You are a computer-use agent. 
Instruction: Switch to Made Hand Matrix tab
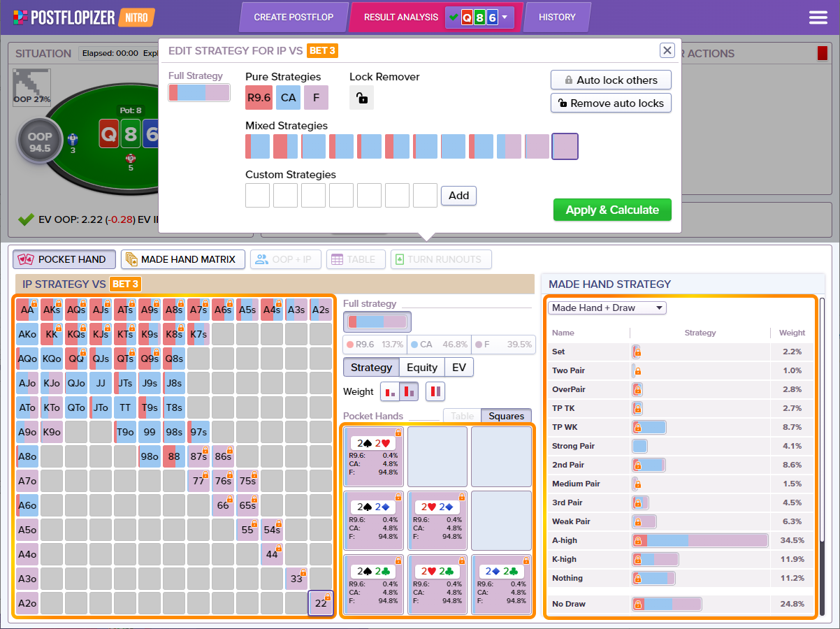[182, 259]
